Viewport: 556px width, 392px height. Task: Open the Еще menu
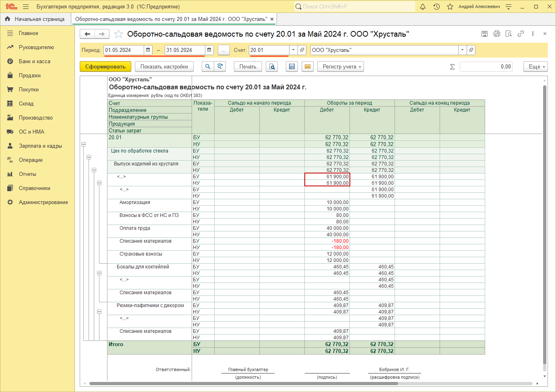tap(535, 67)
